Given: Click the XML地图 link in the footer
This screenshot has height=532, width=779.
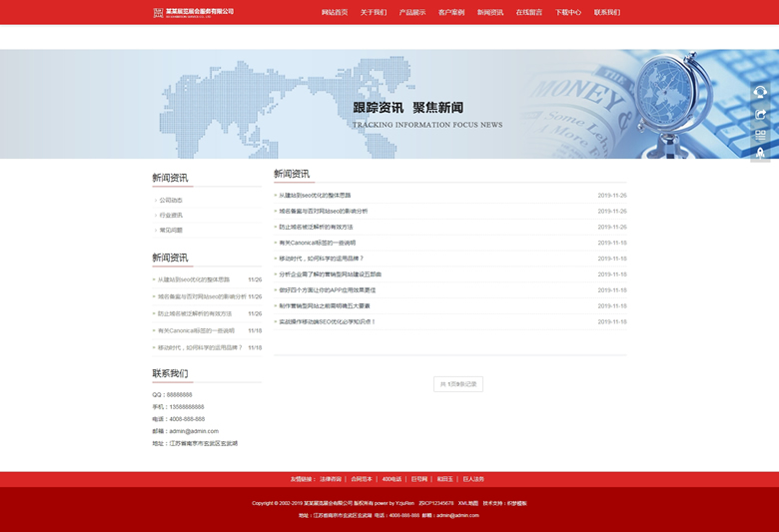Looking at the screenshot, I should 468,503.
